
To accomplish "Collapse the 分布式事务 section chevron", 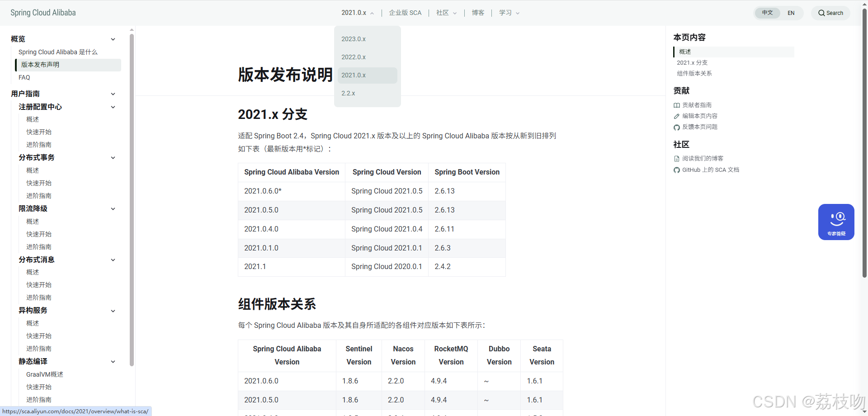I will pos(113,158).
